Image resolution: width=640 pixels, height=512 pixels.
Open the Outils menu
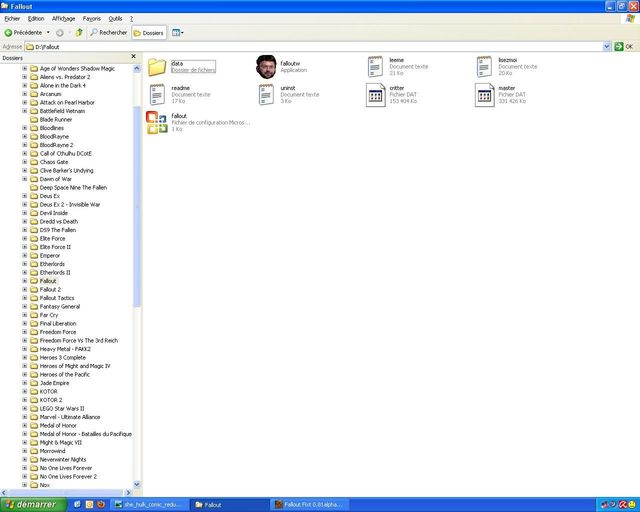click(115, 19)
